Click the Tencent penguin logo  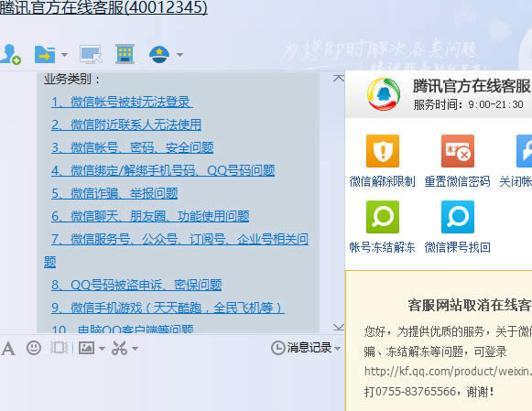point(384,94)
